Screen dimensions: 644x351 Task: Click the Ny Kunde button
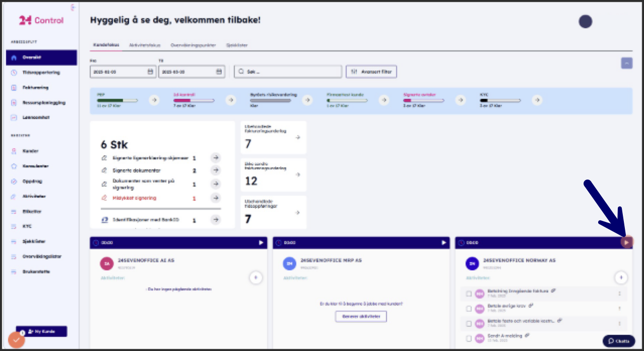click(41, 331)
